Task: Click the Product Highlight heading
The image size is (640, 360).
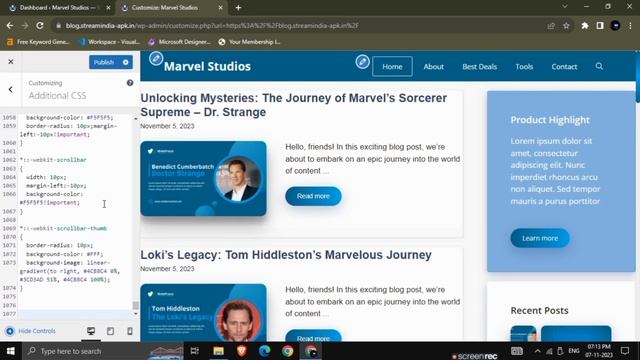Action: pos(550,120)
